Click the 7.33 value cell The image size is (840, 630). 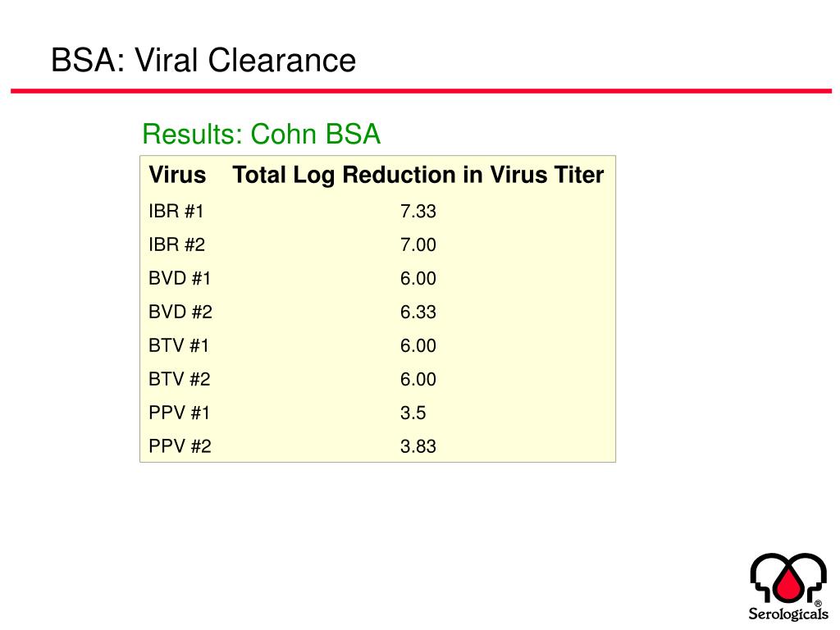point(418,211)
